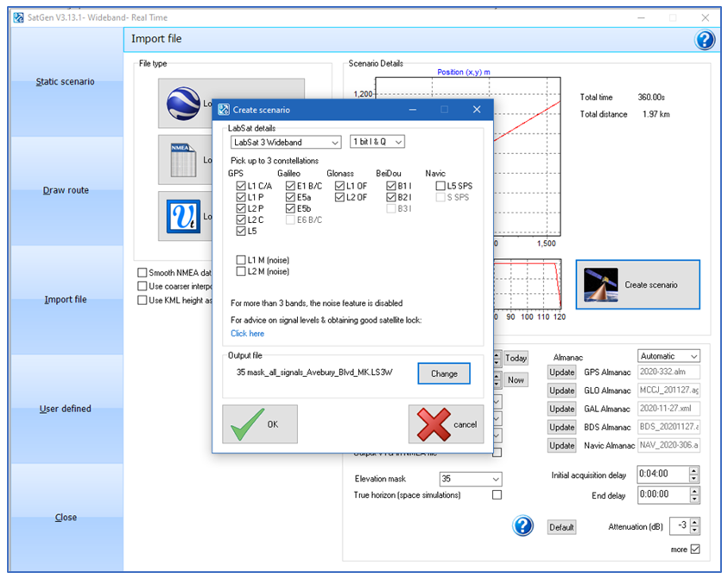Toggle the GPS L1 P checkbox

[241, 198]
